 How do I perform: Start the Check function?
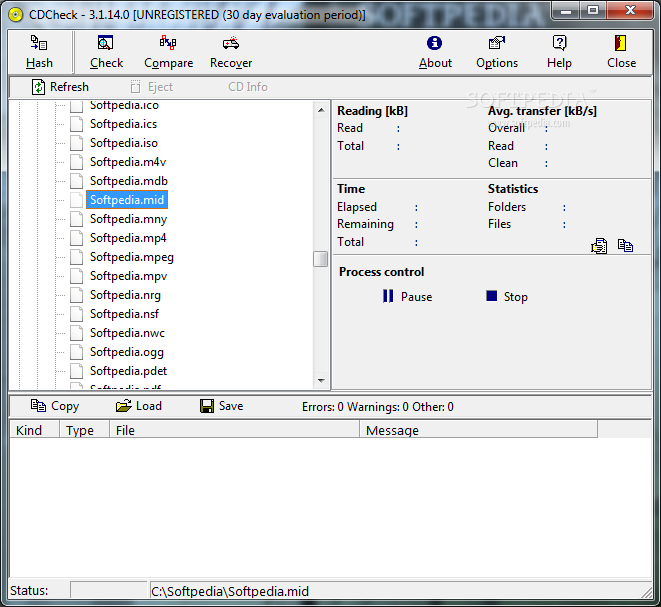point(106,53)
